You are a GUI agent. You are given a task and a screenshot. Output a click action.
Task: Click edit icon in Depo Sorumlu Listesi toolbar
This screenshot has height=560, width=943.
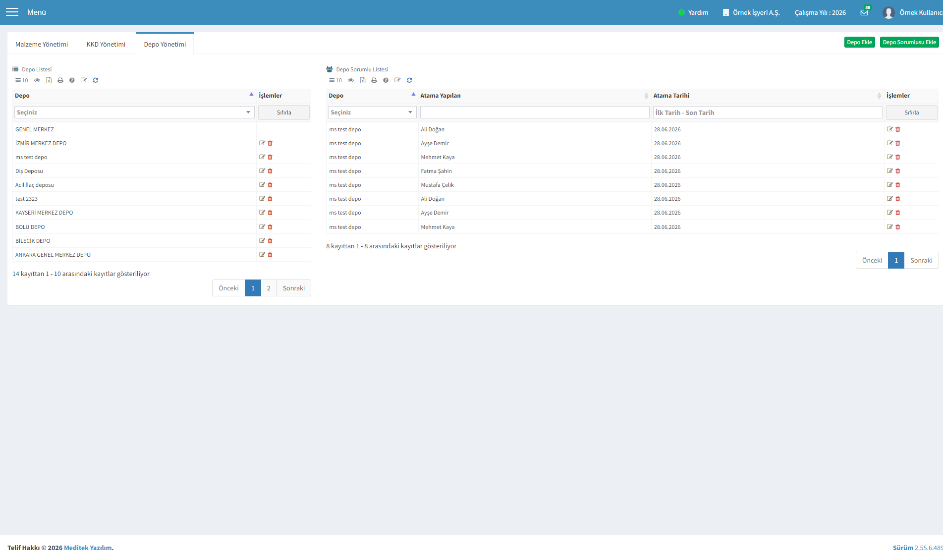tap(397, 80)
